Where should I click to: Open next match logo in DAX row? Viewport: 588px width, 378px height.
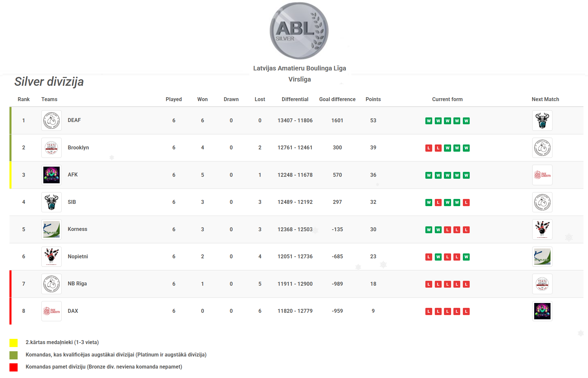click(x=542, y=311)
